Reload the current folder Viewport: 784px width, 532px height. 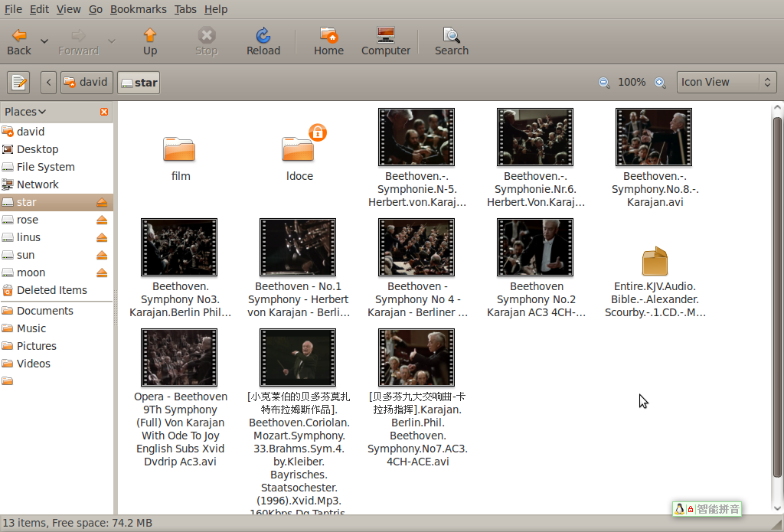263,41
